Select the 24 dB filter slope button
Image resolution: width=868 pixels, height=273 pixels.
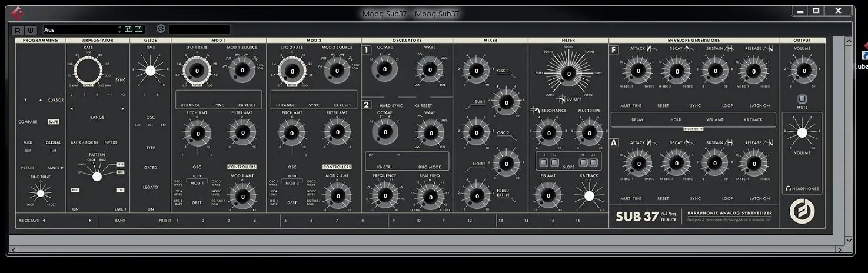pyautogui.click(x=593, y=162)
